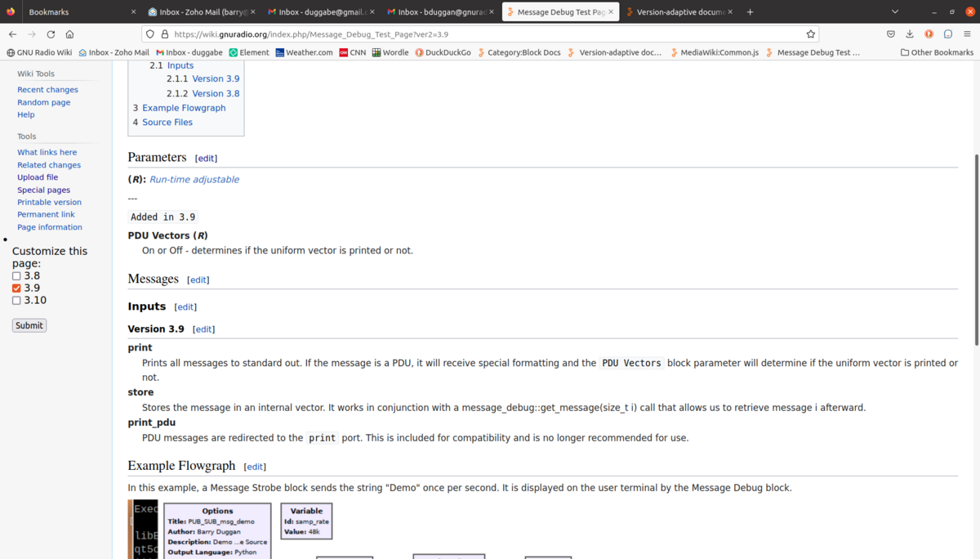Reload the current wiki page
980x559 pixels.
pos(51,34)
